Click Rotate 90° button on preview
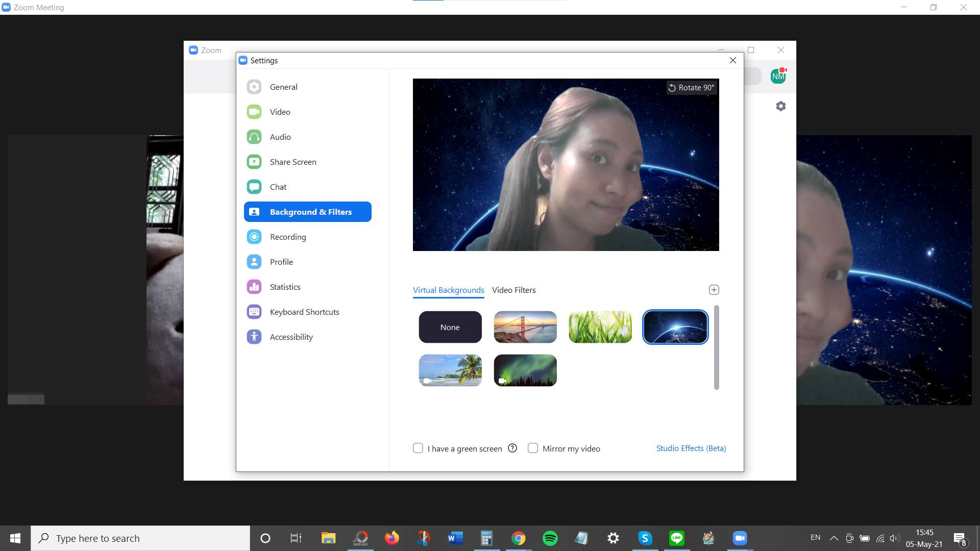The image size is (980, 551). (x=691, y=88)
